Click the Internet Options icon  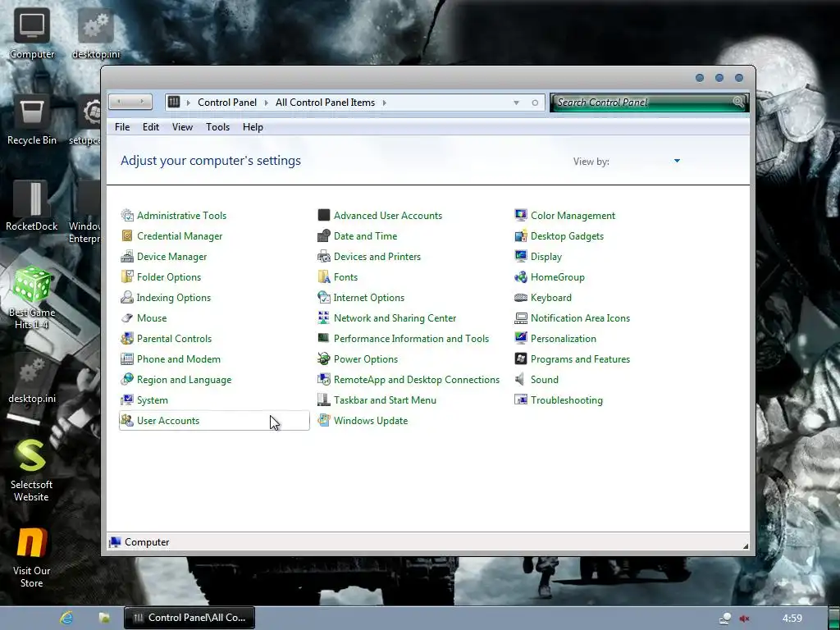point(323,297)
